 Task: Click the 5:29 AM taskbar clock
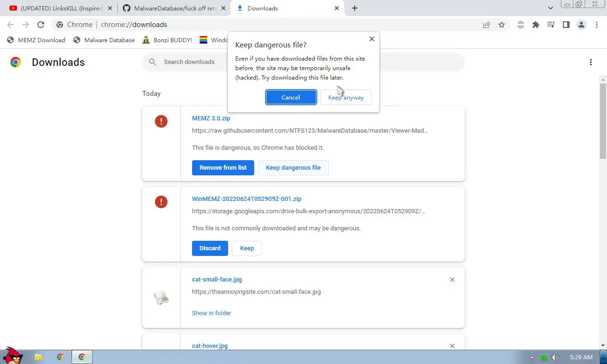[x=581, y=357]
